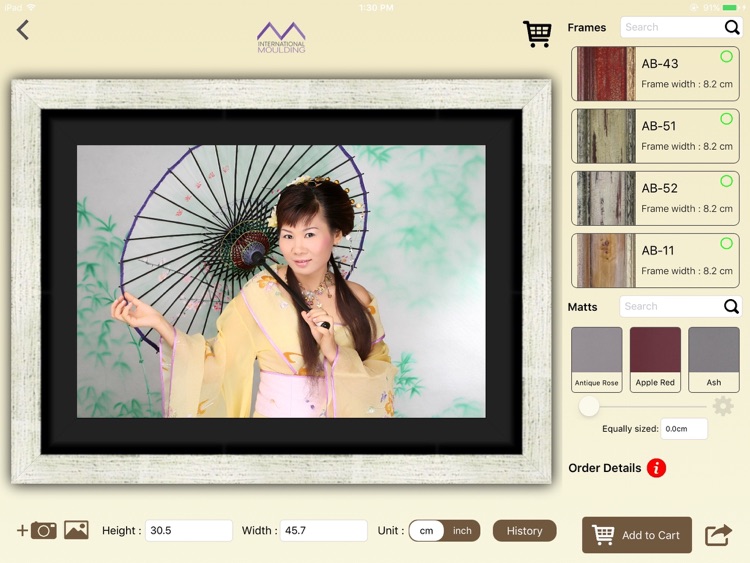Edit the Height value field

[x=189, y=530]
